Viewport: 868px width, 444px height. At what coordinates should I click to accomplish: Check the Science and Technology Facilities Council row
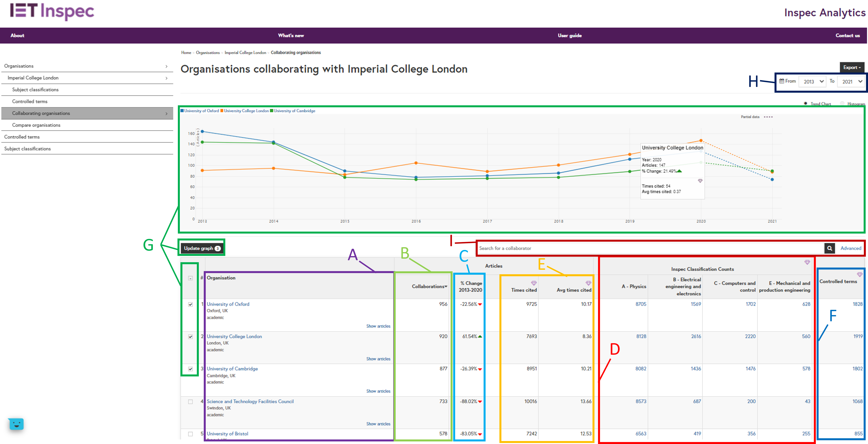pos(190,402)
